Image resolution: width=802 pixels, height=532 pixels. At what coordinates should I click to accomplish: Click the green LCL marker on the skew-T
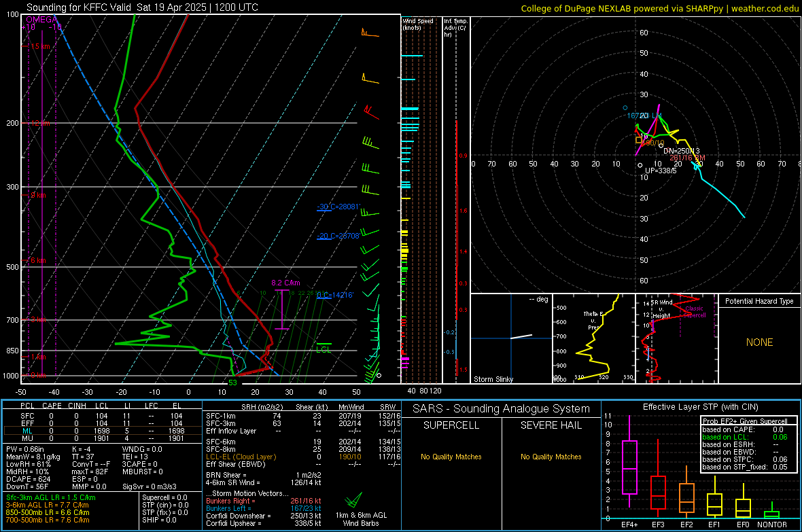[x=324, y=348]
